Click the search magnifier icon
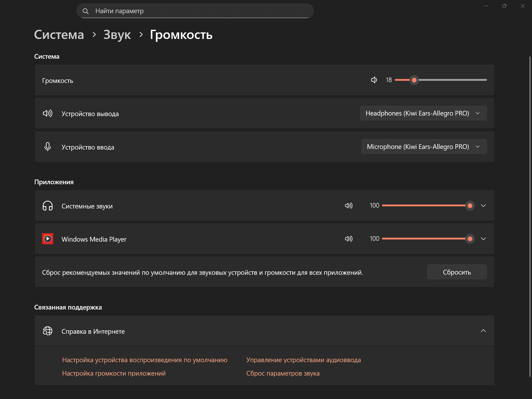The image size is (532, 399). coord(86,11)
